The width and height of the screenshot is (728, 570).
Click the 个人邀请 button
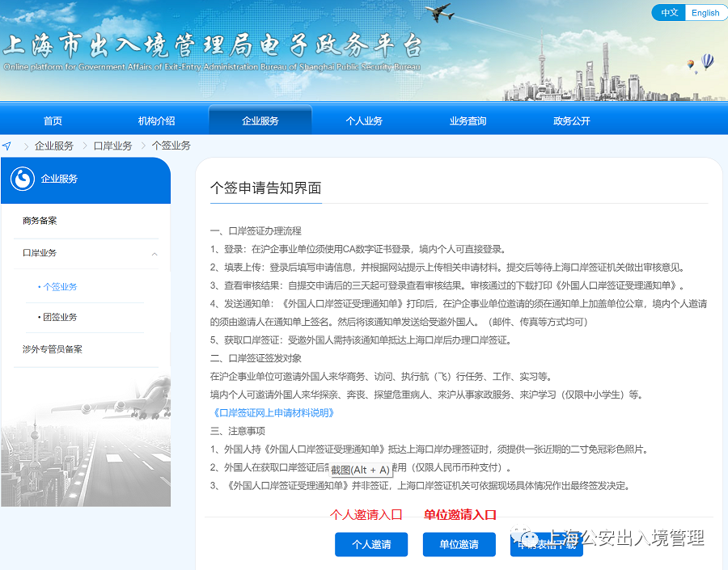coord(371,544)
